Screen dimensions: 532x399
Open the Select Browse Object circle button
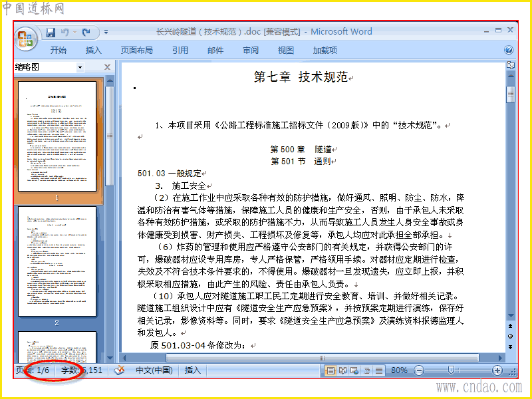[510, 336]
